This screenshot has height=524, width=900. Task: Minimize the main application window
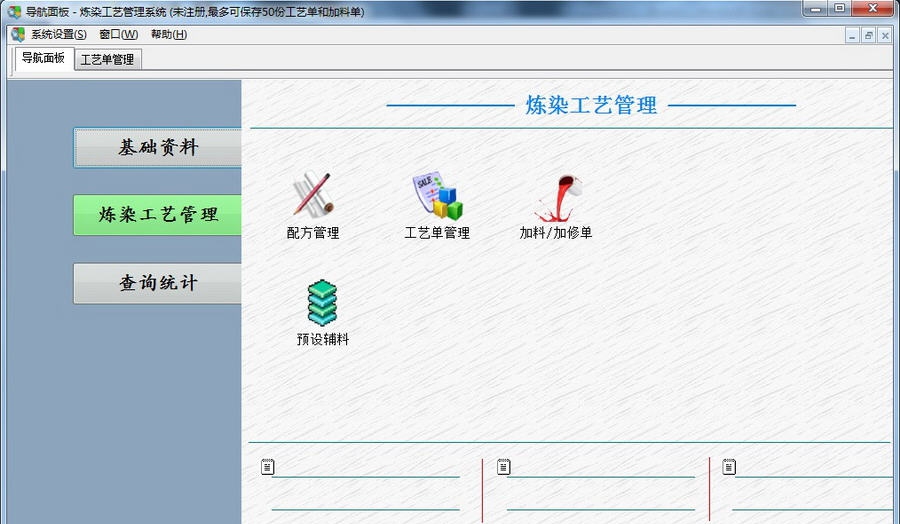tap(815, 8)
